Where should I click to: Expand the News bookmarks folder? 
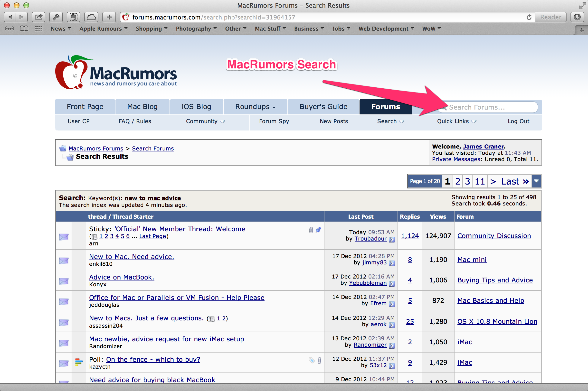click(61, 29)
